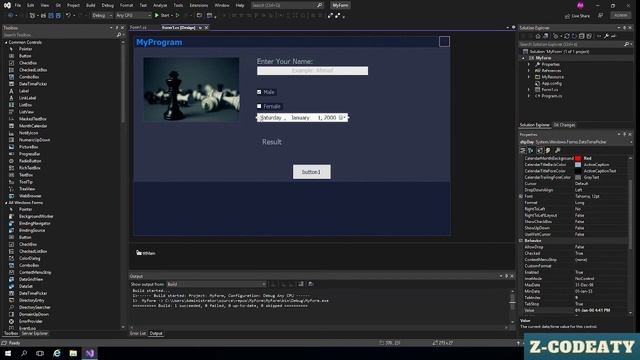The width and height of the screenshot is (640, 360).
Task: Click the Save All toolbar icon
Action: click(58, 16)
